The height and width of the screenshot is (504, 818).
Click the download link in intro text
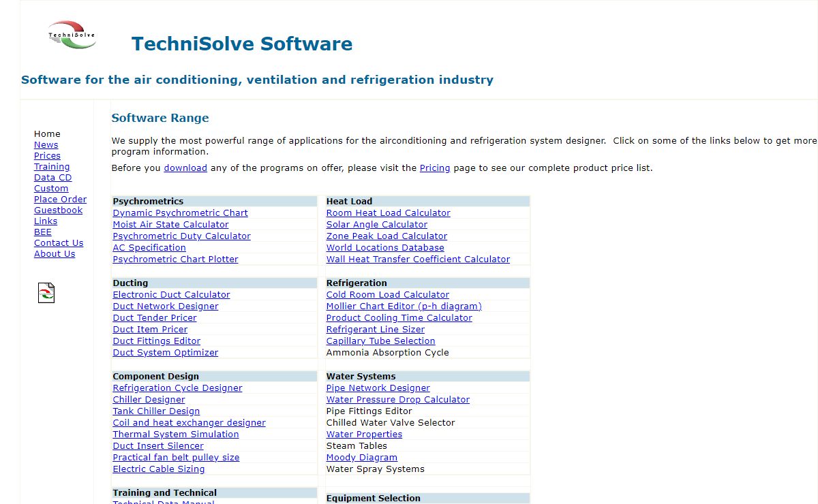[185, 168]
